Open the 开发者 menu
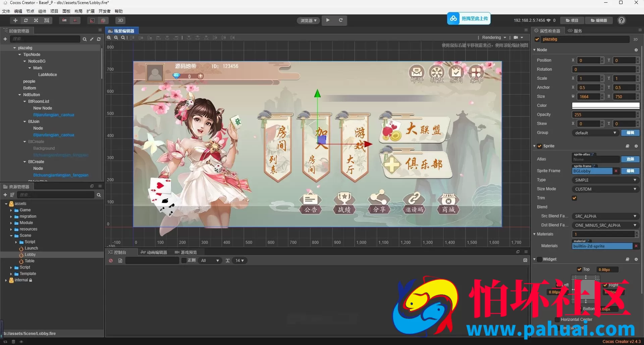 [105, 11]
